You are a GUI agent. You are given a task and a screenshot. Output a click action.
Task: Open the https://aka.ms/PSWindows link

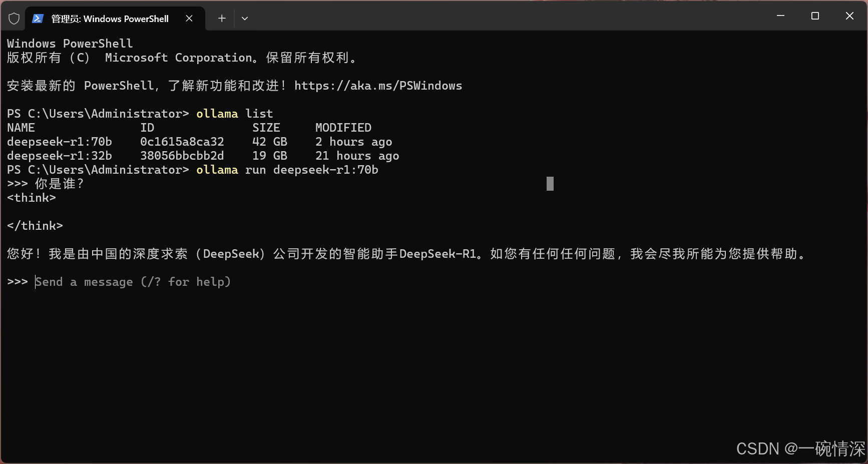[378, 86]
